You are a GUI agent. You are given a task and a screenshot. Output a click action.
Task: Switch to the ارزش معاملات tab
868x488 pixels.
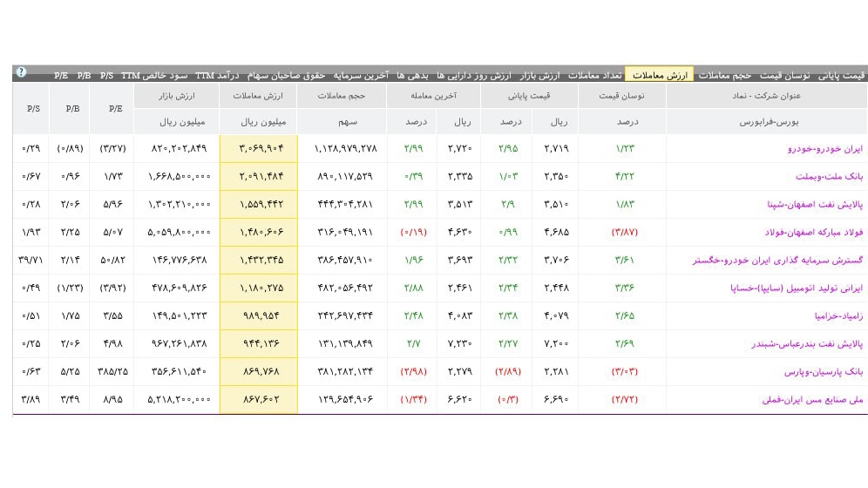click(660, 75)
